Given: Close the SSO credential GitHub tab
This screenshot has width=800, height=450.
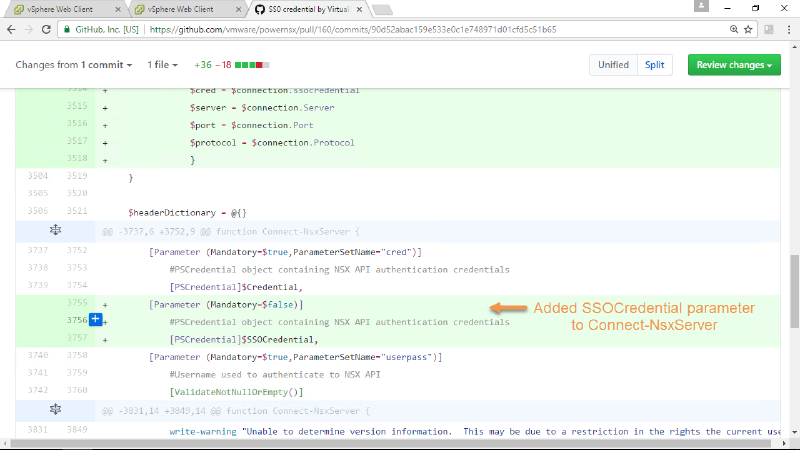Looking at the screenshot, I should pyautogui.click(x=359, y=10).
